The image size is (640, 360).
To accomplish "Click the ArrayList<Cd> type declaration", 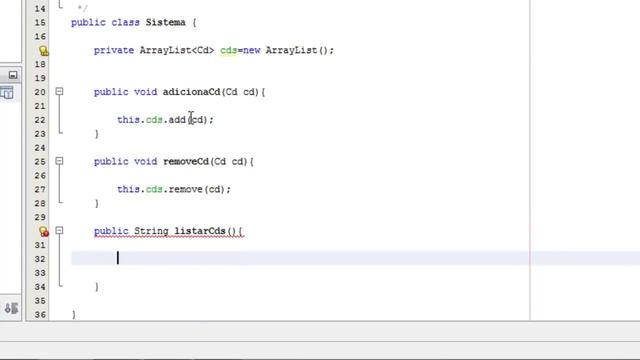I will click(177, 50).
